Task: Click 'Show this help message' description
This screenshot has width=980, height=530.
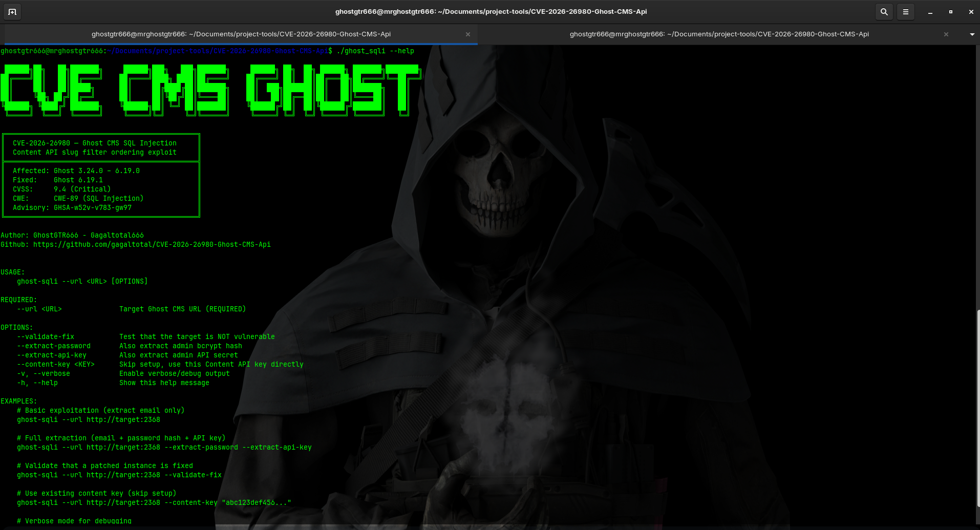Action: (x=164, y=383)
